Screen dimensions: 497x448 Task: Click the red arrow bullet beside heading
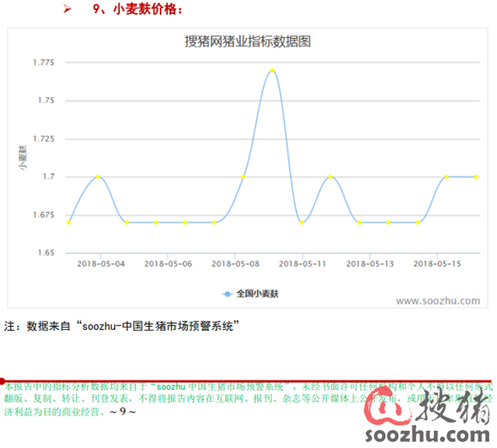[67, 9]
